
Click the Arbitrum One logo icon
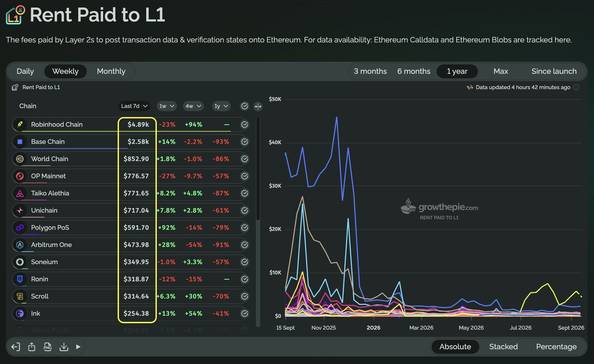[20, 245]
